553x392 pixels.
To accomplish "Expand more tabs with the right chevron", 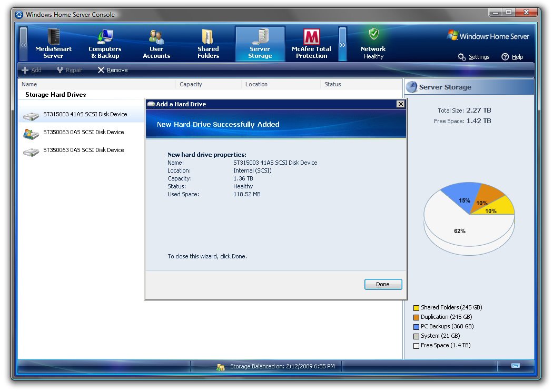I will click(342, 45).
